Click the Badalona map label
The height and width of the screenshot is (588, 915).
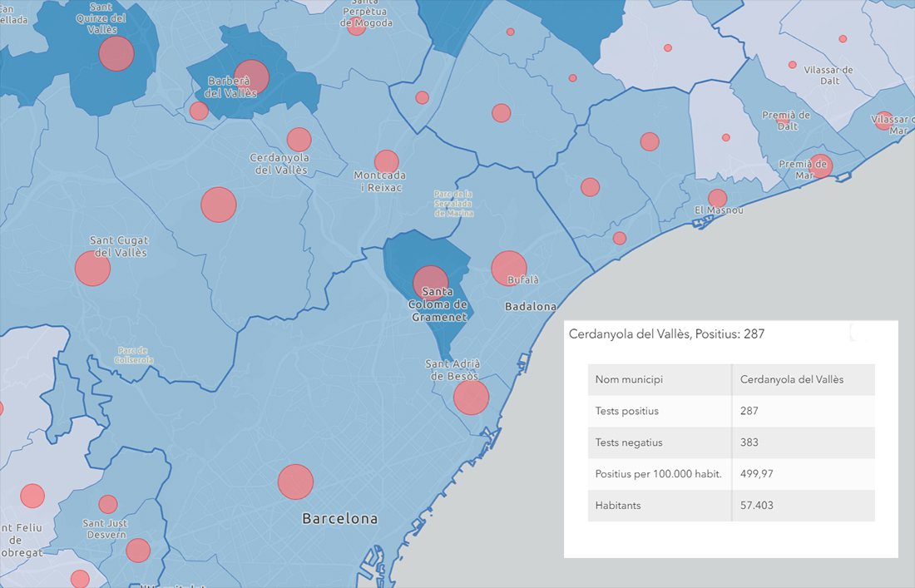(x=531, y=306)
